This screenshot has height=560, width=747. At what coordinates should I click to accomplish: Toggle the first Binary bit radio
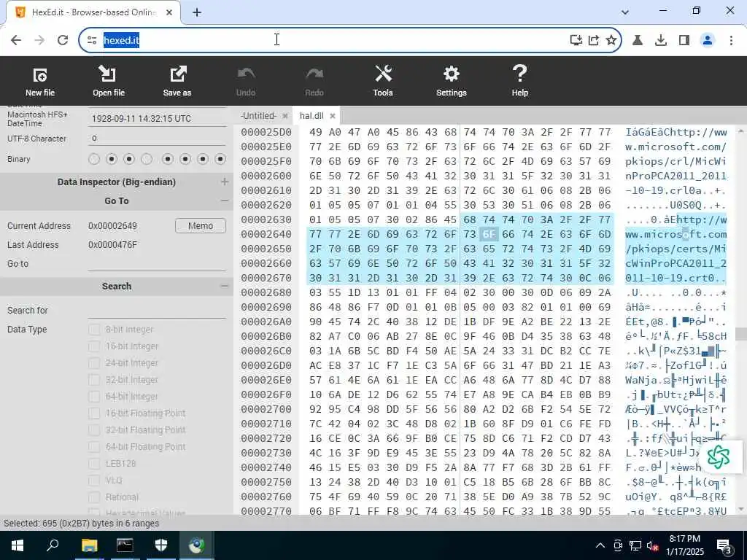click(94, 159)
